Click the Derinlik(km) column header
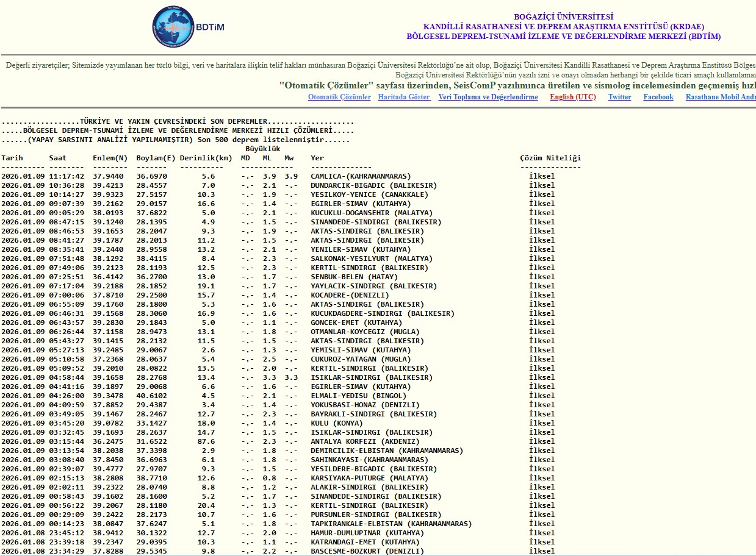This screenshot has height=556, width=756. 206,158
